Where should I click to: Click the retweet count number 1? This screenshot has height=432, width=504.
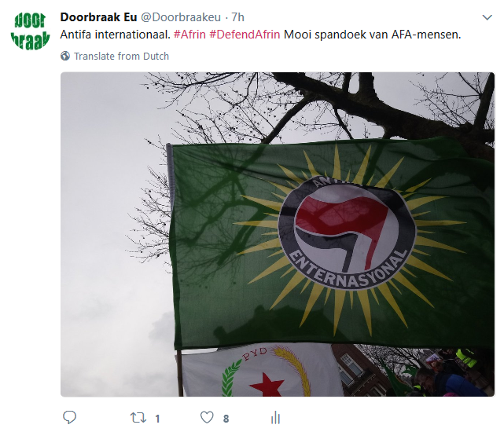coord(157,419)
